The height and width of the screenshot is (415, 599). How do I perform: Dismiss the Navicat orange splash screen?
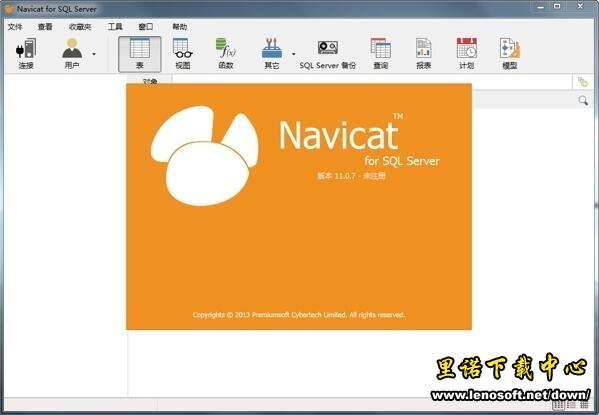(299, 206)
